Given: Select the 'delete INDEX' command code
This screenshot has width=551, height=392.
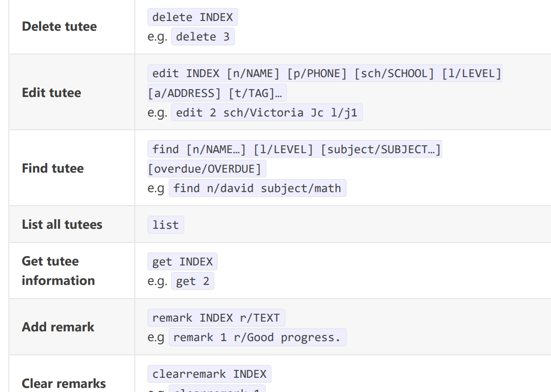Looking at the screenshot, I should (193, 17).
